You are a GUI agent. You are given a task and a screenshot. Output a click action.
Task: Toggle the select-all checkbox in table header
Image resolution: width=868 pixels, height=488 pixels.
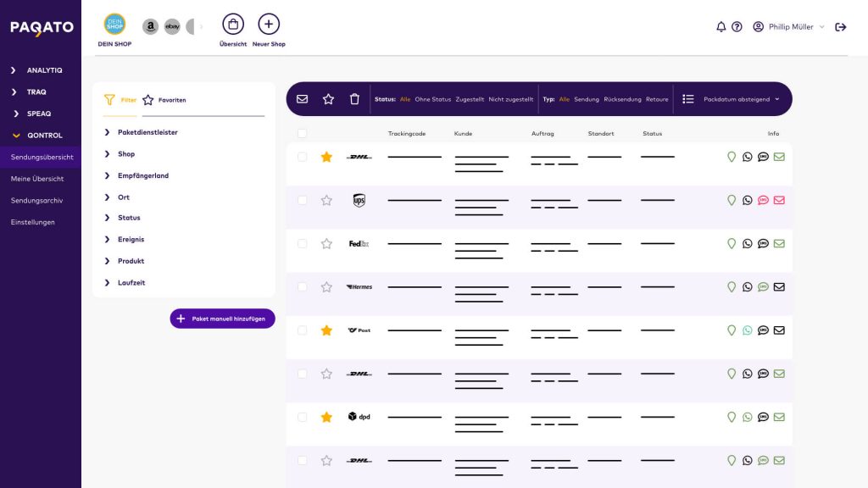tap(303, 134)
